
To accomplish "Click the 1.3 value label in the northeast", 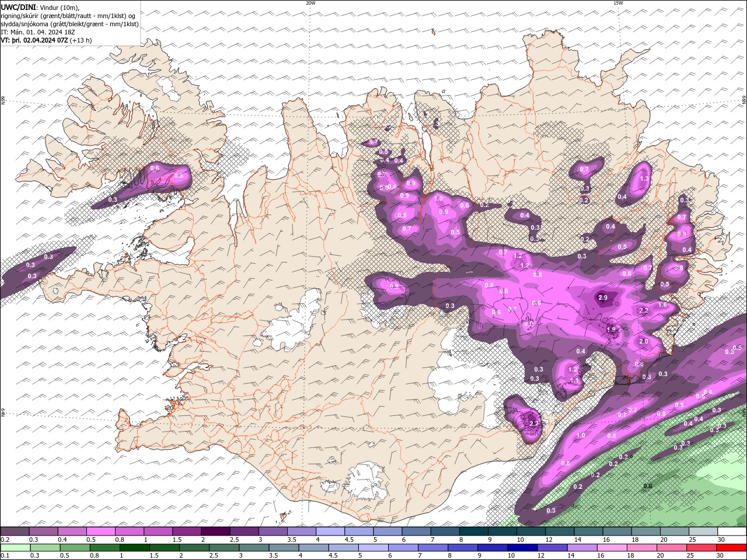I will coord(644,179).
